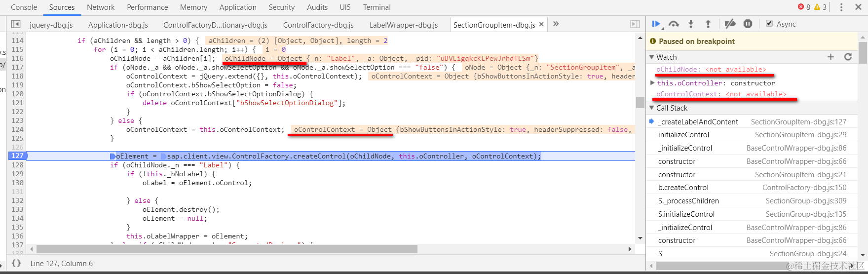This screenshot has height=274, width=868.
Task: Open the SectionGroupItem-dbg.js:21 source link
Action: pos(800,175)
